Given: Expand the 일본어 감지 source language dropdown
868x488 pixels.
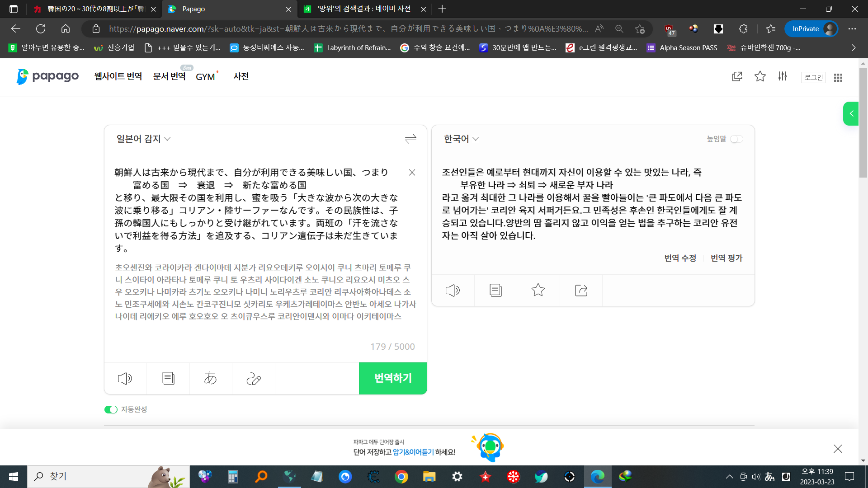Looking at the screenshot, I should tap(143, 139).
